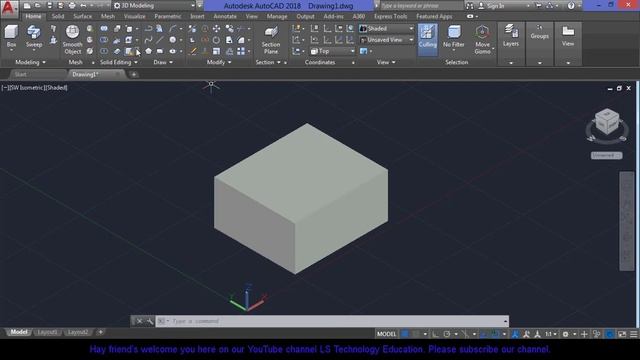Viewport: 640px width, 360px height.
Task: Close the command line with X icon
Action: [139, 321]
